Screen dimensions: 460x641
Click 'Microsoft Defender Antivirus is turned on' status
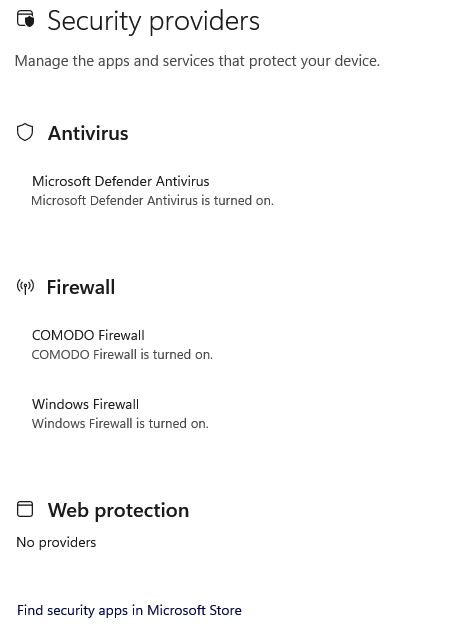point(153,201)
